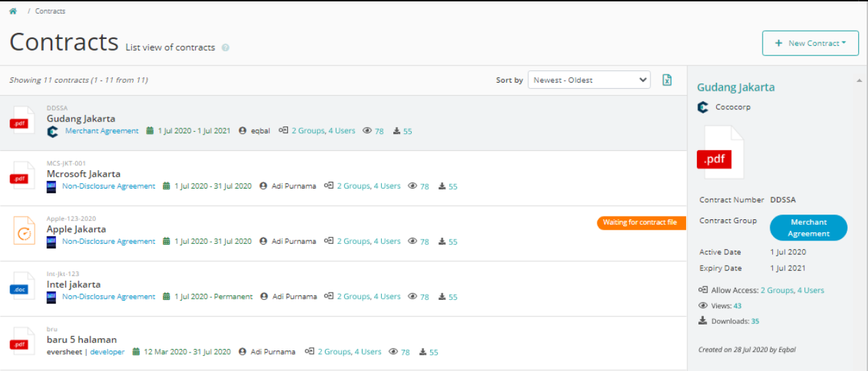The height and width of the screenshot is (371, 868).
Task: Click Cococorp logo in Gudang Jakarta row
Action: point(53,131)
